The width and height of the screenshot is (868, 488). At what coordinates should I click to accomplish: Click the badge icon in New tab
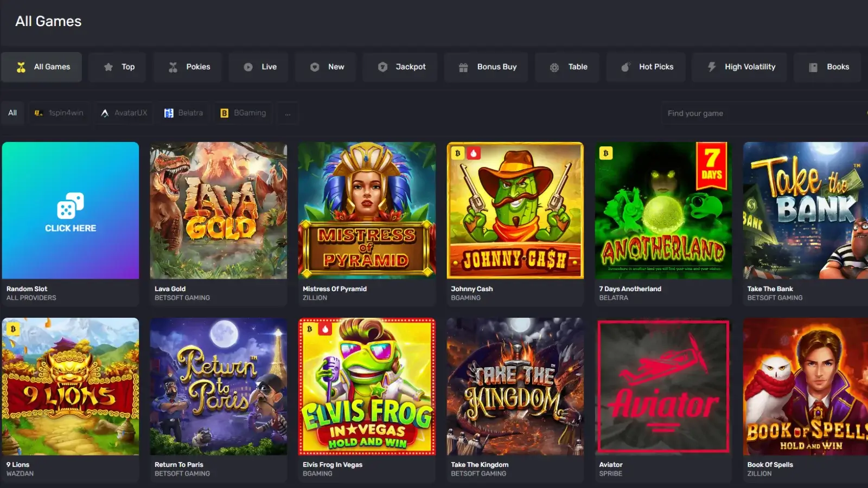315,67
